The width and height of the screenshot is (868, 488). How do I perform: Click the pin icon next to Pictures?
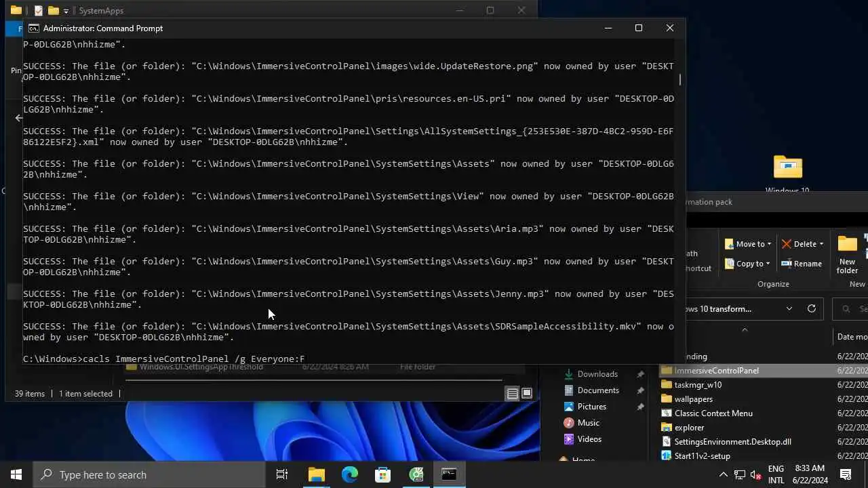click(x=640, y=407)
